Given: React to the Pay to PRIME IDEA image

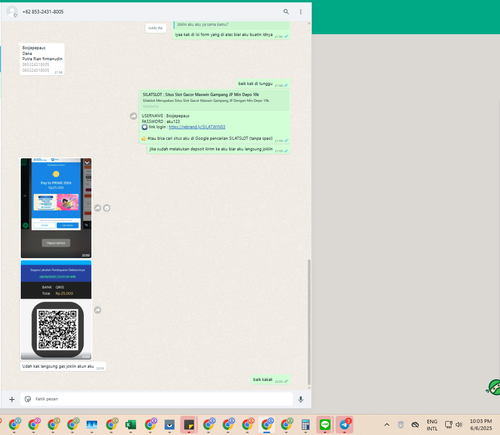Looking at the screenshot, I should pyautogui.click(x=107, y=208).
